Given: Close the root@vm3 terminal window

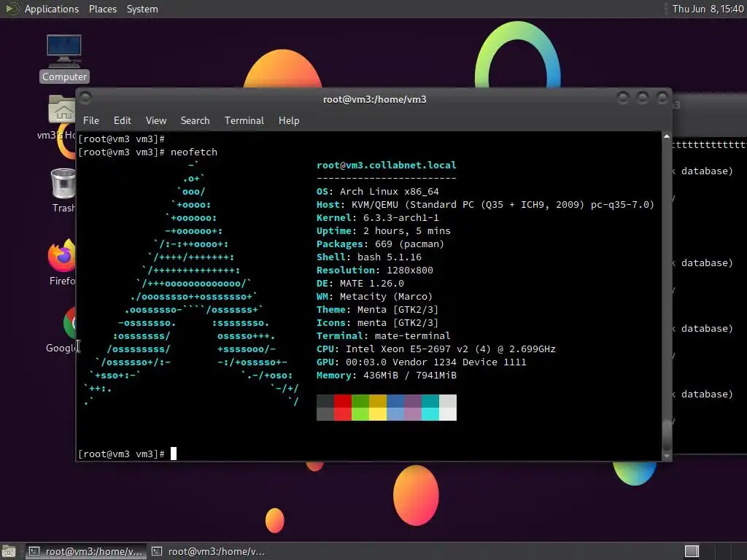Looking at the screenshot, I should tap(662, 98).
